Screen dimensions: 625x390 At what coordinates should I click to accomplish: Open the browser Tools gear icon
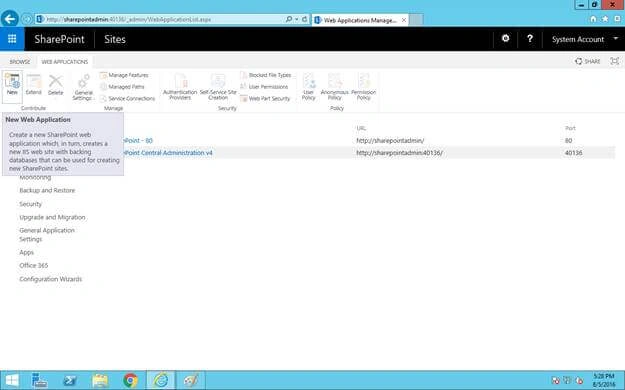pos(617,19)
